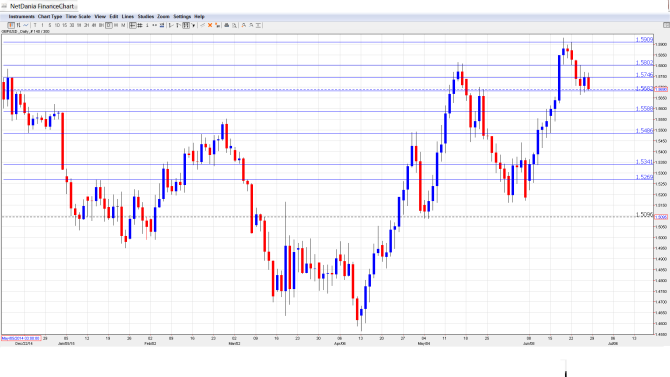Click the 1.5486 price level label
The height and width of the screenshot is (377, 670).
coord(644,131)
